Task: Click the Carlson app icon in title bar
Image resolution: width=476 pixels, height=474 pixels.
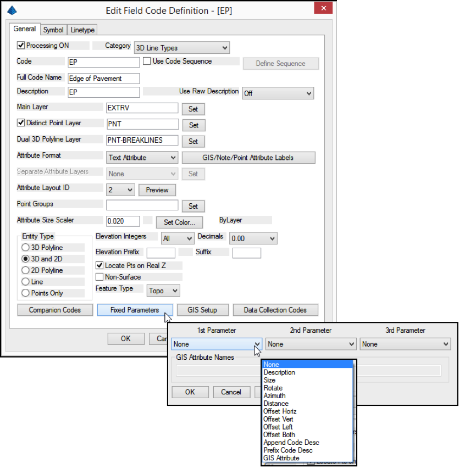Action: pyautogui.click(x=12, y=10)
